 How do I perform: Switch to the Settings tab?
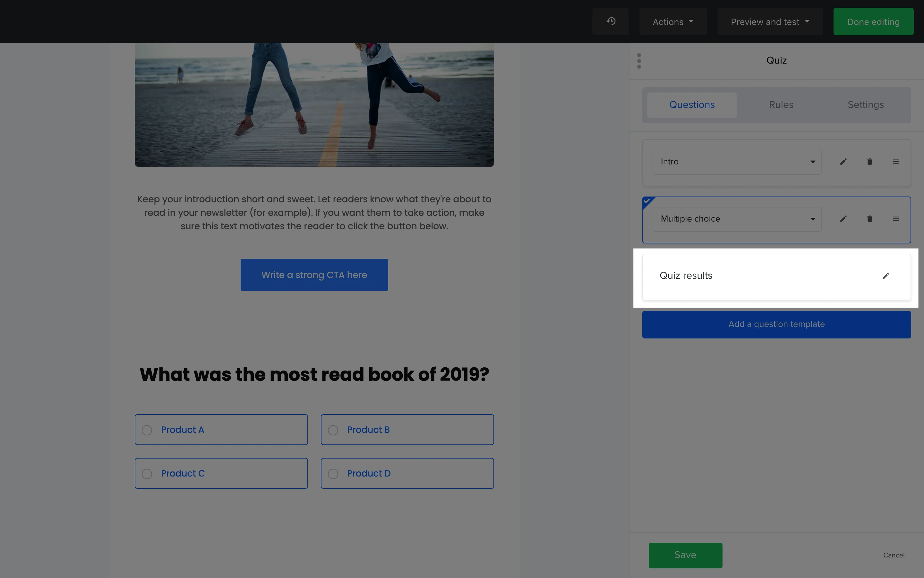(866, 105)
